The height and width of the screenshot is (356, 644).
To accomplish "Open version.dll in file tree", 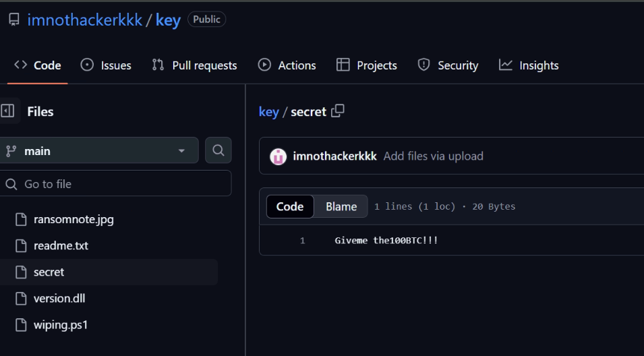I will point(59,299).
